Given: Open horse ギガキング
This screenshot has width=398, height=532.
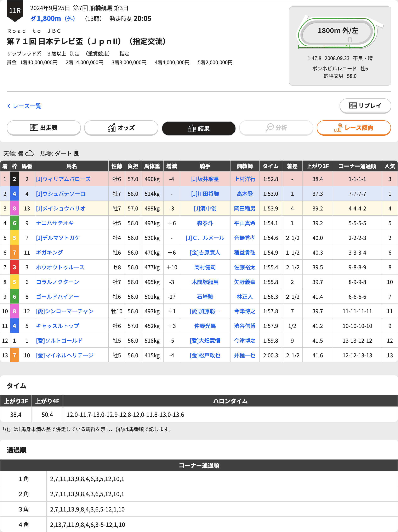Looking at the screenshot, I should (49, 252).
